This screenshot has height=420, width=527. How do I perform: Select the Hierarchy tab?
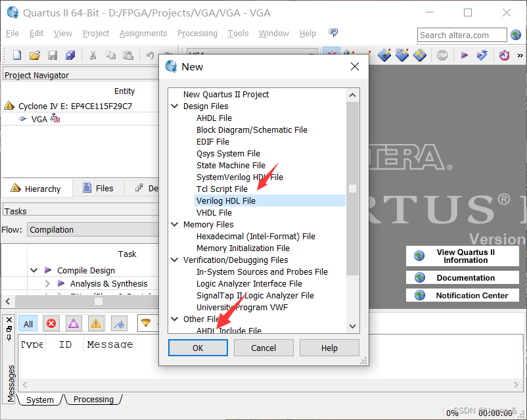click(36, 189)
